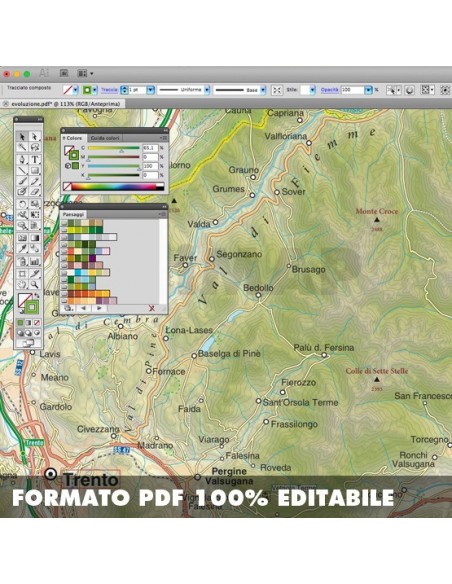Set paint mode to Gradient in Tools panel
The height and width of the screenshot is (584, 452).
click(x=29, y=323)
